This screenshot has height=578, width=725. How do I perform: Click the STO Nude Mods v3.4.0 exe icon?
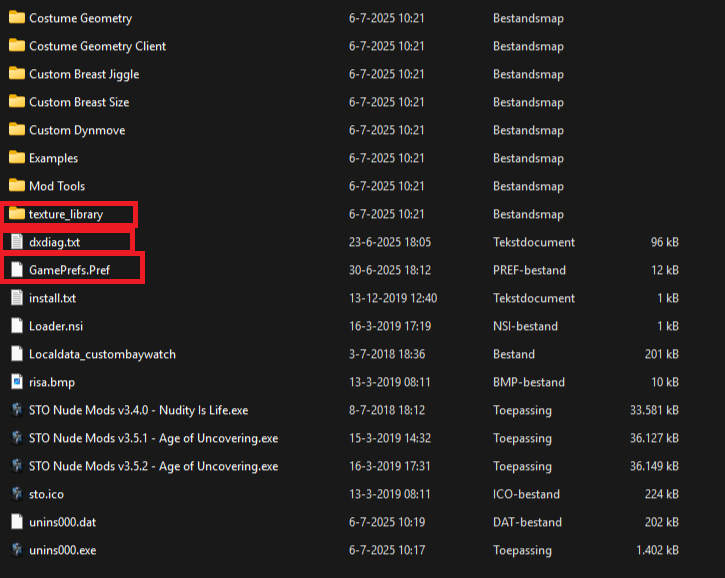16,410
